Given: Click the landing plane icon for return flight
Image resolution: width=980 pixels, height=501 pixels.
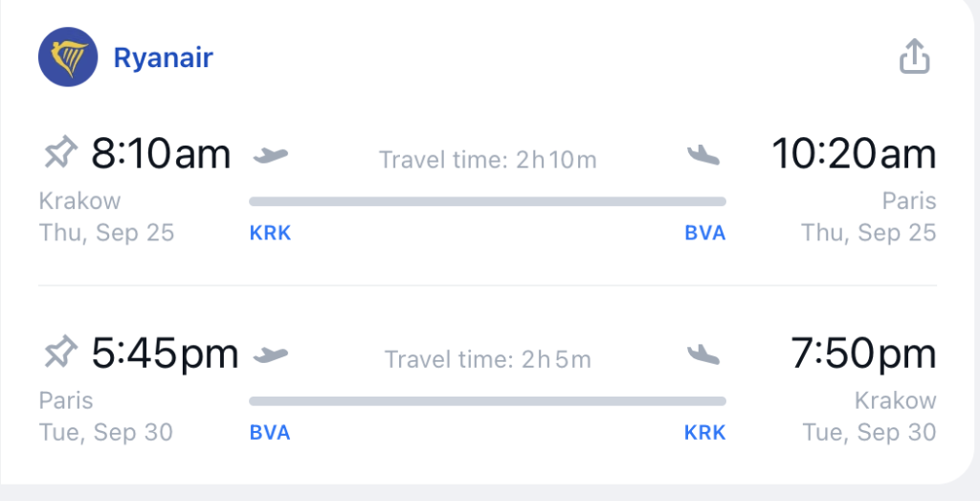Looking at the screenshot, I should click(703, 354).
